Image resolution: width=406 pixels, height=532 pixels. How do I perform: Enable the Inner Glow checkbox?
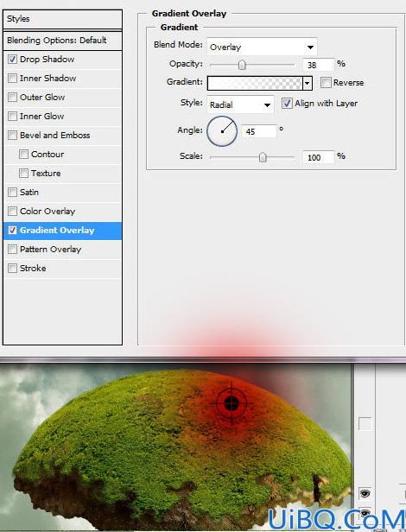coord(12,117)
